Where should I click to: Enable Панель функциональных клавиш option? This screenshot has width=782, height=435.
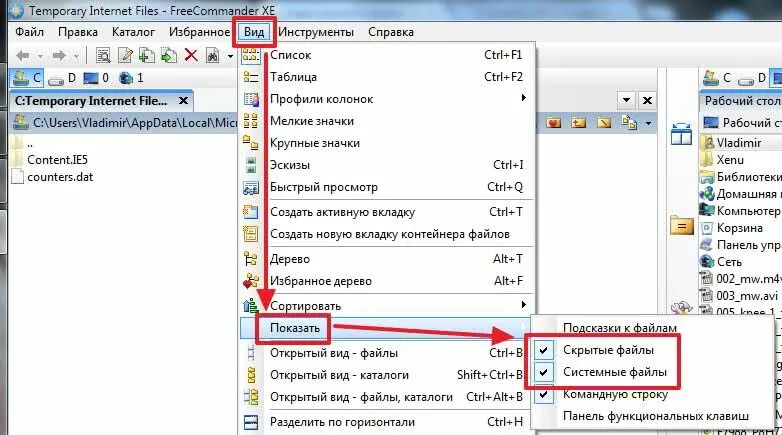[x=655, y=416]
